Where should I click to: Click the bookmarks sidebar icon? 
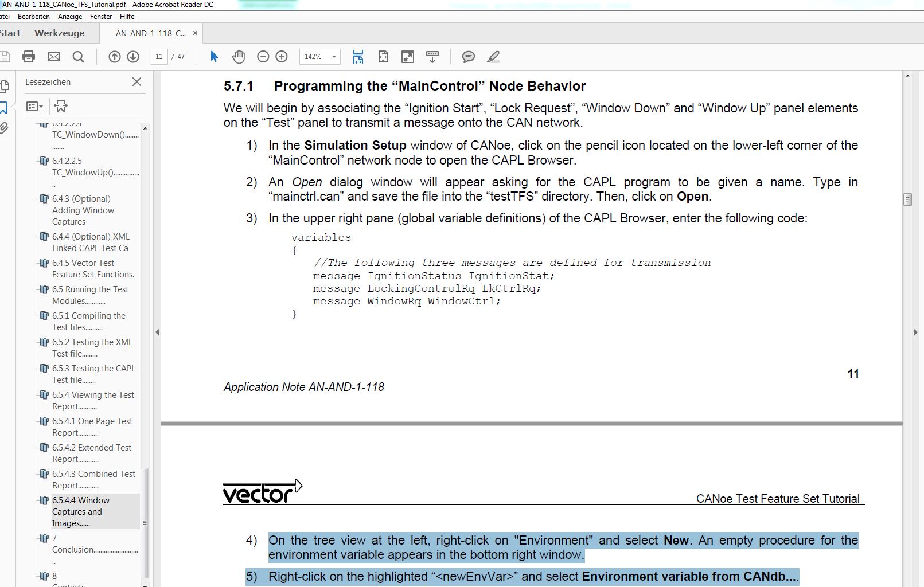tap(3, 107)
